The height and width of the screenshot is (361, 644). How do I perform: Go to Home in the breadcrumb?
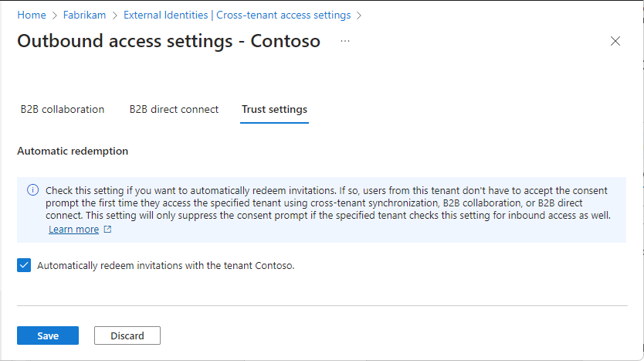point(32,15)
